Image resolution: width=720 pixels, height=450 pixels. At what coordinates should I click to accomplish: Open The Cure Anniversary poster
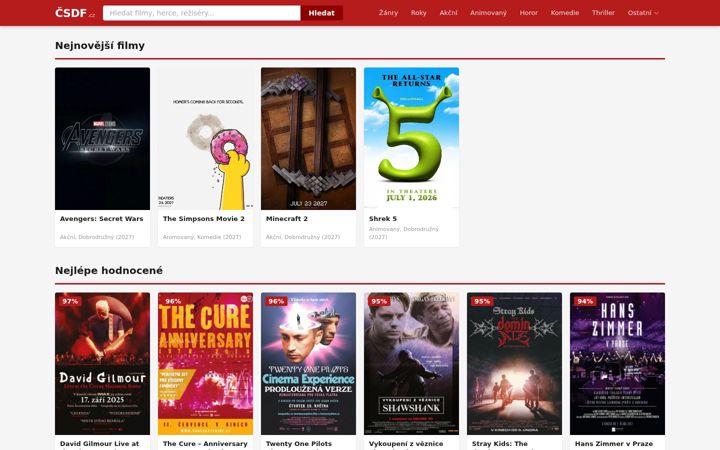[x=205, y=364]
